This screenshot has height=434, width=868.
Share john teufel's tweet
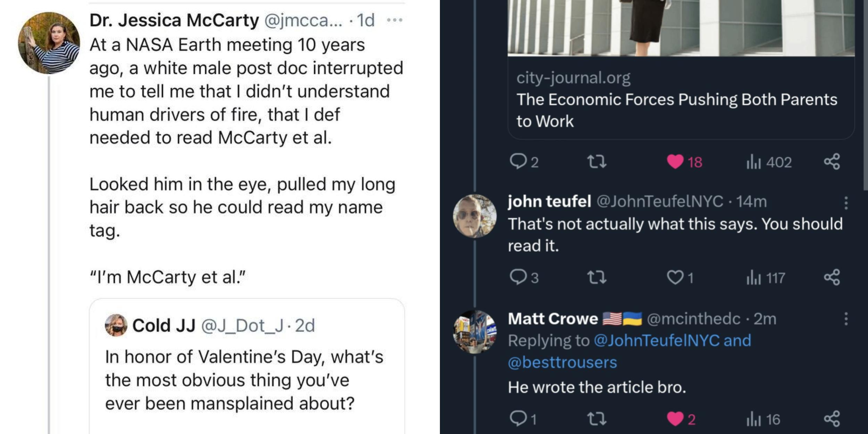pos(832,277)
